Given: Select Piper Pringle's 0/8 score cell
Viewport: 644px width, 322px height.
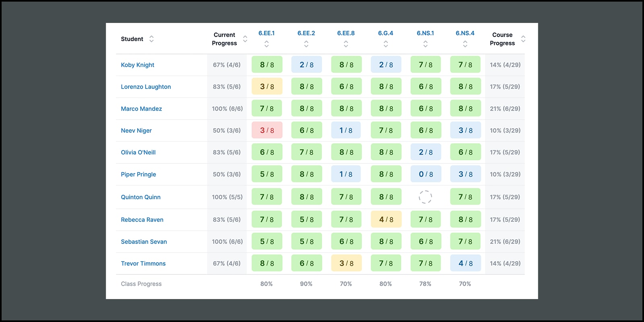Looking at the screenshot, I should (425, 174).
